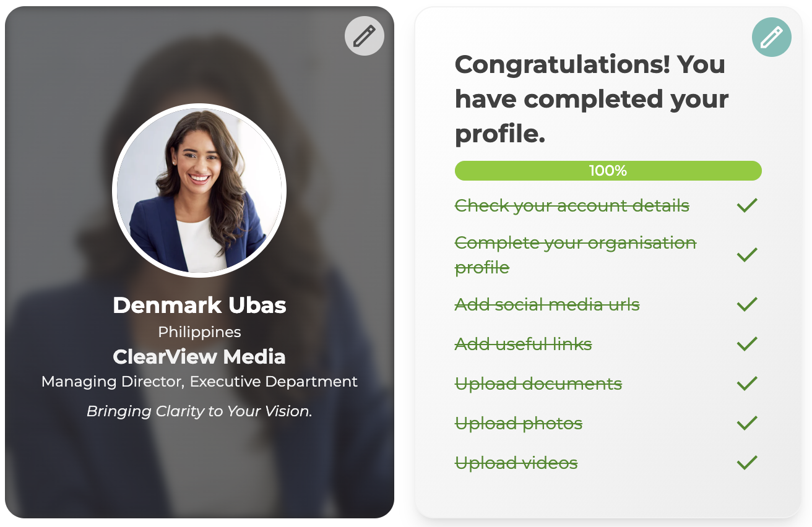Image resolution: width=812 pixels, height=527 pixels.
Task: Click checkmark beside Add social media urls
Action: (x=747, y=304)
